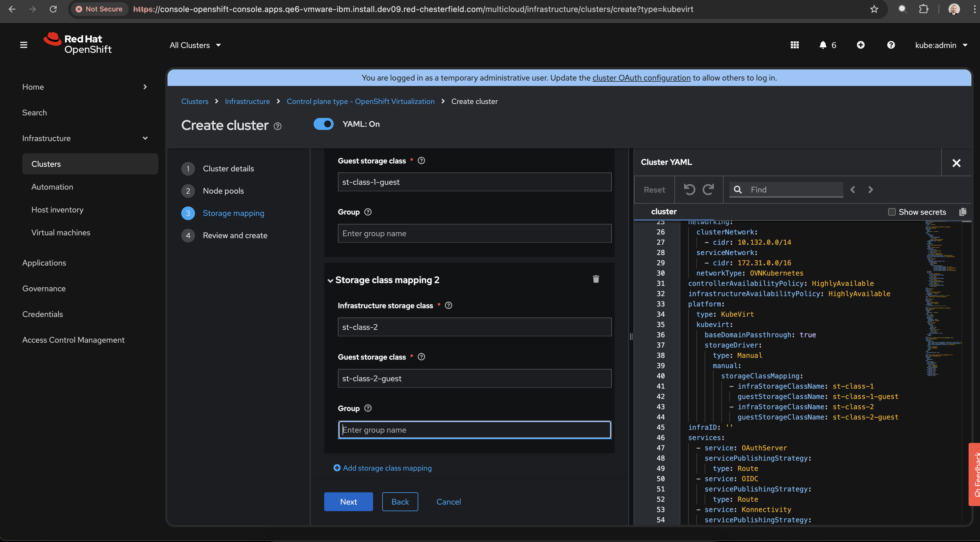
Task: Click the undo icon in YAML editor
Action: [689, 189]
